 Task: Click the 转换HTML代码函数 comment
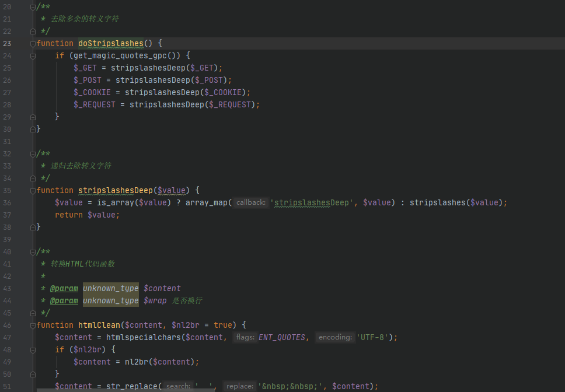(x=82, y=264)
